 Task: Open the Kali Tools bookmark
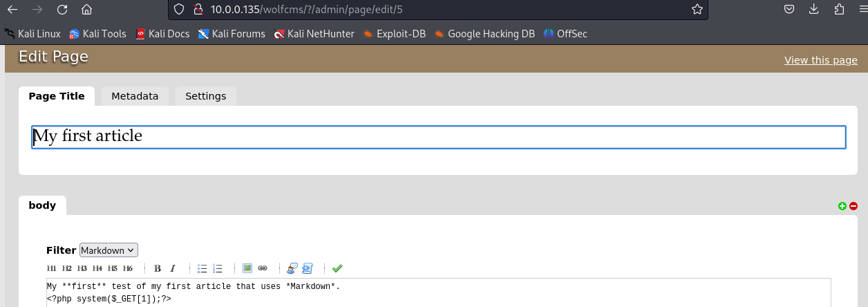97,33
